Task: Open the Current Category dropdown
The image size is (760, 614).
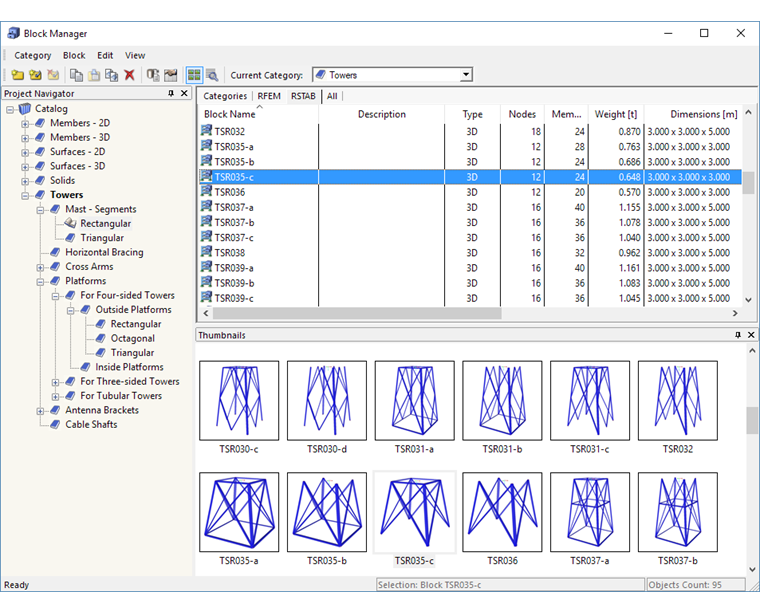Action: [466, 75]
